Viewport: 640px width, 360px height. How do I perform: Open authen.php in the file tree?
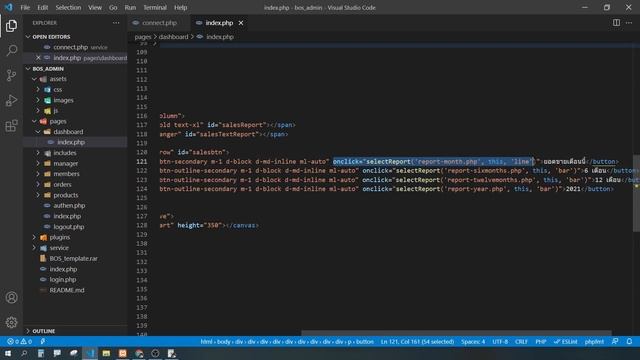coord(69,205)
